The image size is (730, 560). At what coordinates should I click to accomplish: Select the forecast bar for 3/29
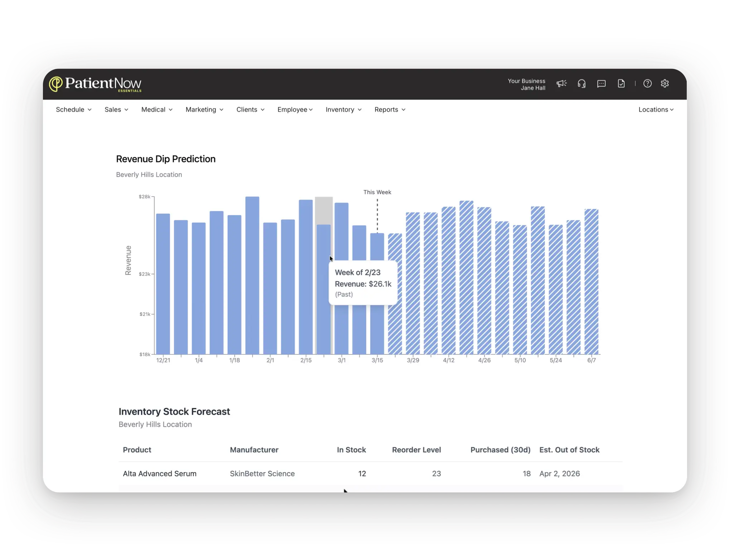413,283
